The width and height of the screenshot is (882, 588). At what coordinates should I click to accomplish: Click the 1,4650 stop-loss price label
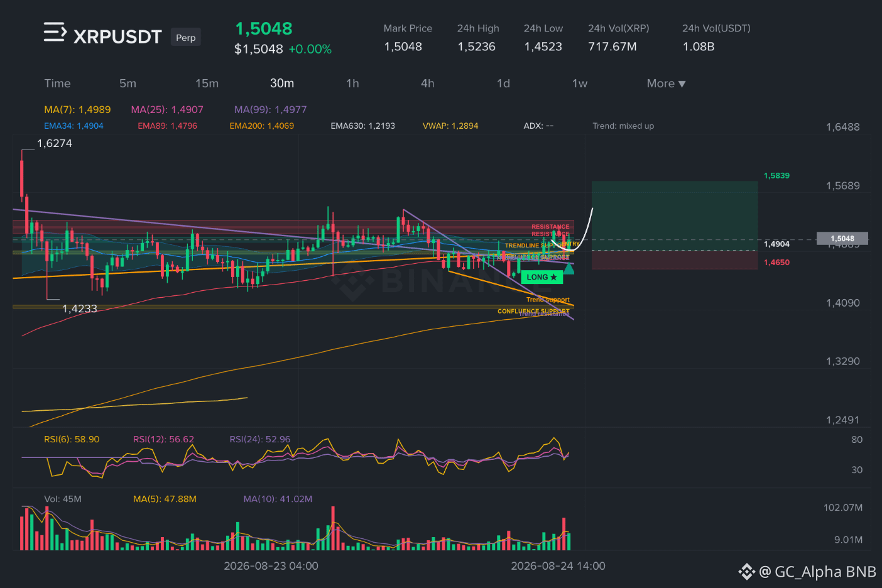coord(776,262)
